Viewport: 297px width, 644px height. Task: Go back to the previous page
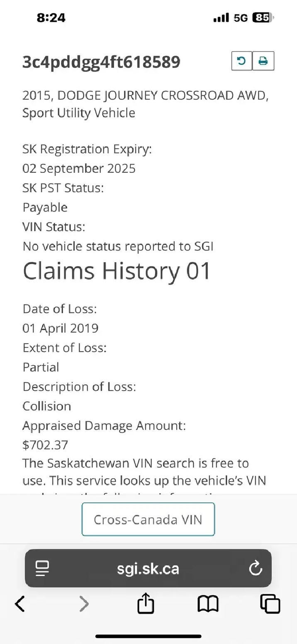pos(20,604)
